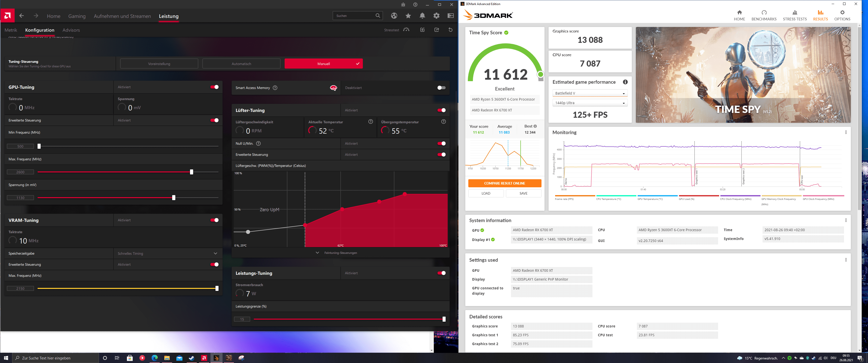Open the Metrik sub-tab
Viewport: 868px width, 363px height.
click(x=11, y=30)
